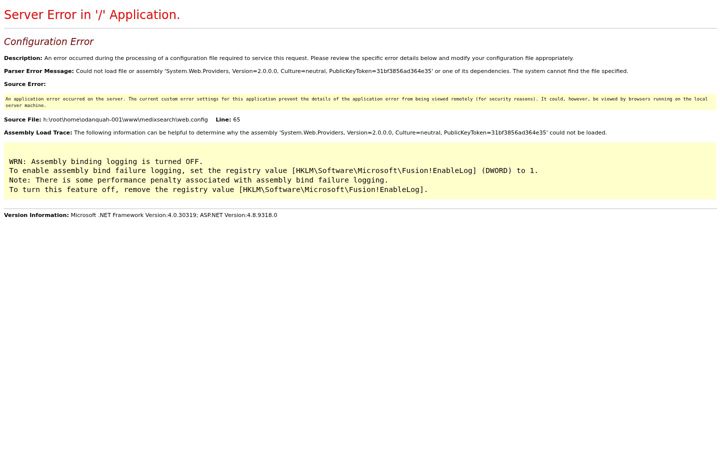Click the 'To turn this feature off' line
Image resolution: width=720 pixels, height=450 pixels.
point(218,190)
